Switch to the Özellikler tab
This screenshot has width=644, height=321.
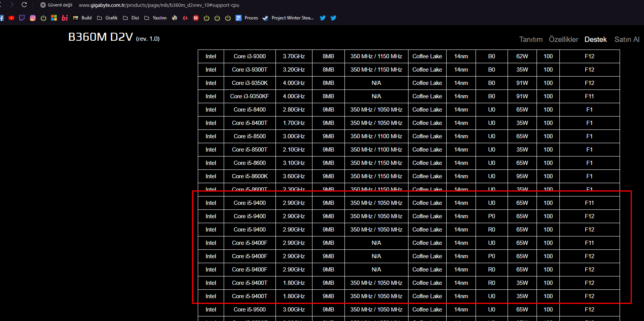(x=564, y=39)
